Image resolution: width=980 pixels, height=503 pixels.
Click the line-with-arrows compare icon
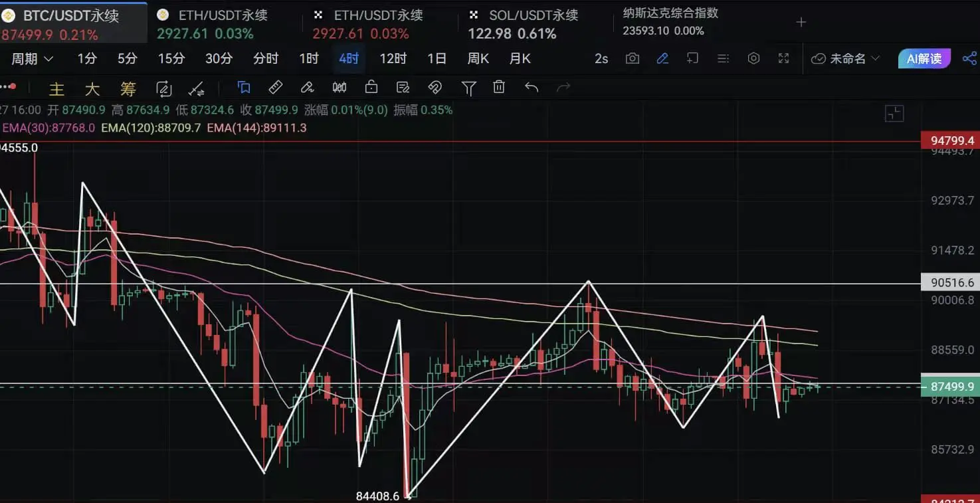tap(196, 88)
